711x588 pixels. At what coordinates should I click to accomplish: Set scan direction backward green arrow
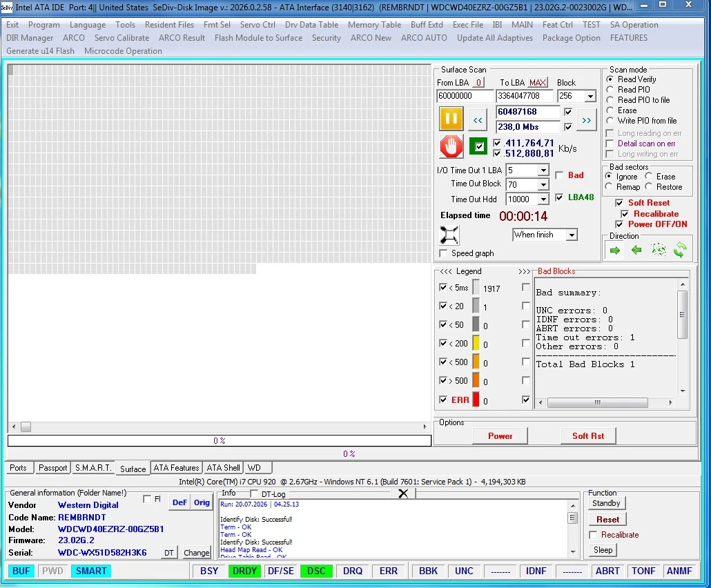[x=636, y=250]
